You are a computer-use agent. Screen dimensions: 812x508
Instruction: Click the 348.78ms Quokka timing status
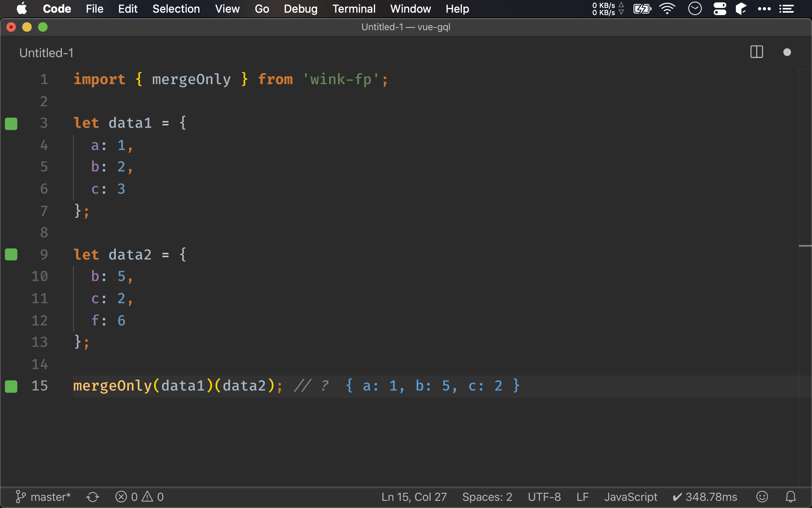tap(705, 497)
